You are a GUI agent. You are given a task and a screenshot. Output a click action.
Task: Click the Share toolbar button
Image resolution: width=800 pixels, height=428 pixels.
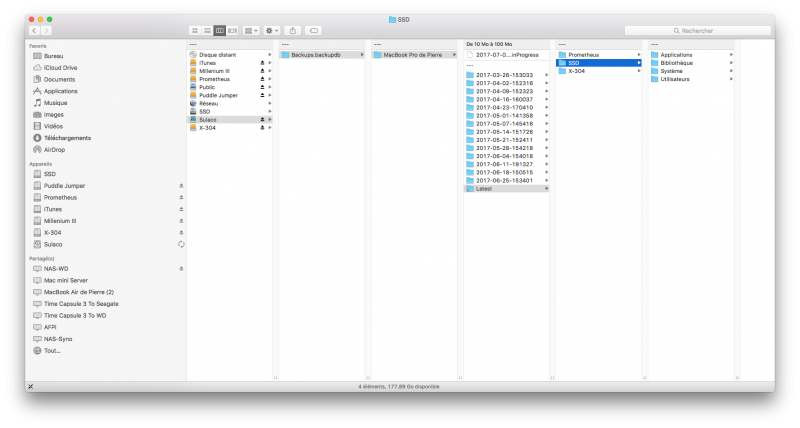point(293,31)
